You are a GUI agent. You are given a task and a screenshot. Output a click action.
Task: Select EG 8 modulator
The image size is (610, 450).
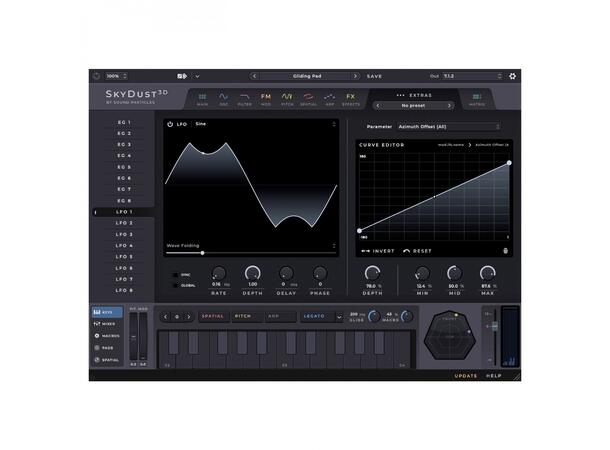124,201
